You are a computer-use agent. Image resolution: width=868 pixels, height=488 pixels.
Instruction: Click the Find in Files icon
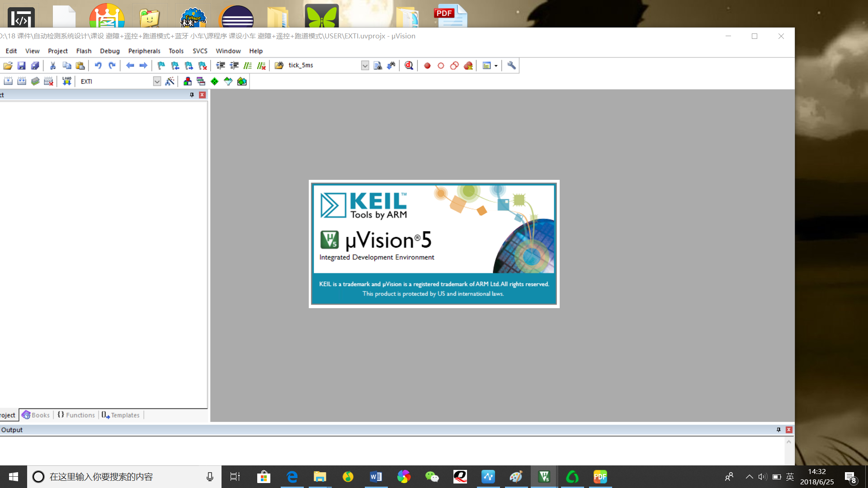279,66
